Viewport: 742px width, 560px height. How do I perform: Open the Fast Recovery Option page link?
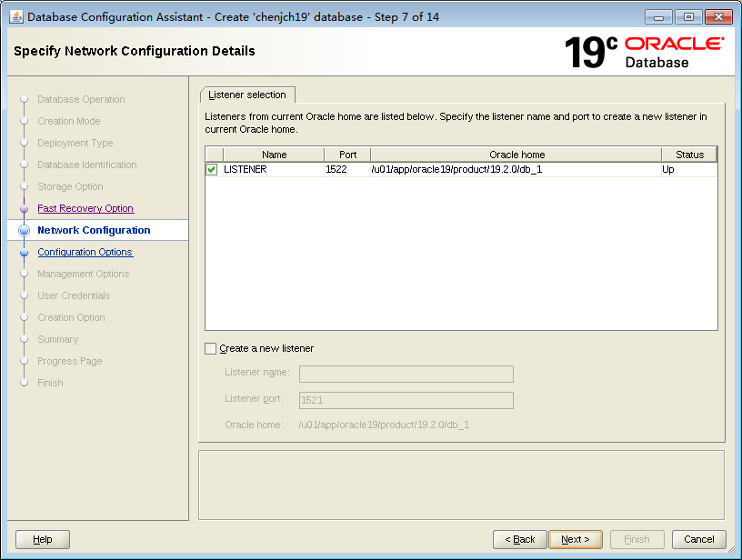tap(85, 208)
